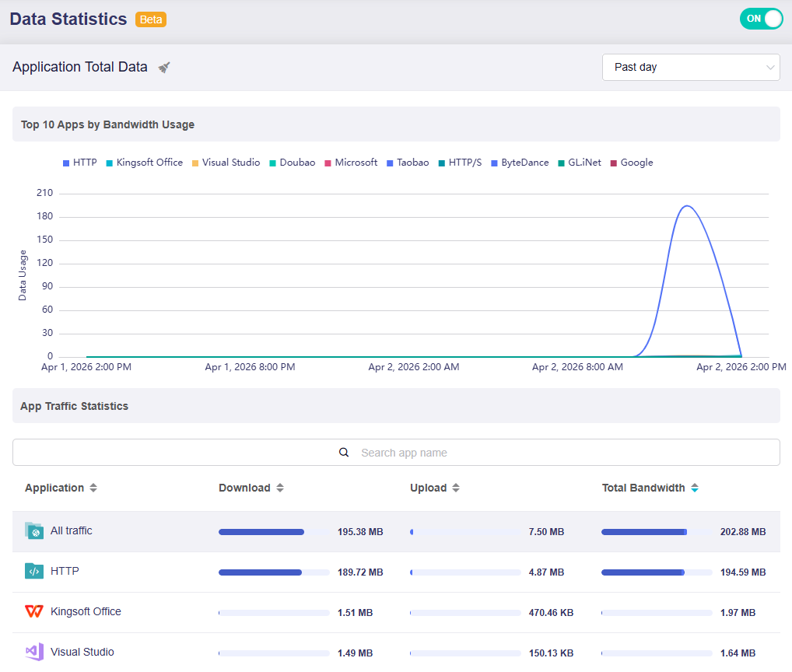Hide the HTTP series via the chart legend

pos(81,163)
